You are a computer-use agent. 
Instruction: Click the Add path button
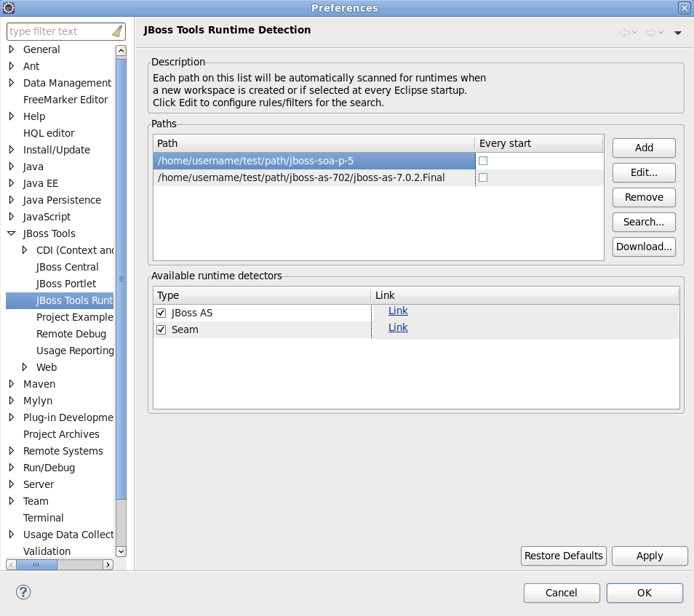tap(644, 148)
